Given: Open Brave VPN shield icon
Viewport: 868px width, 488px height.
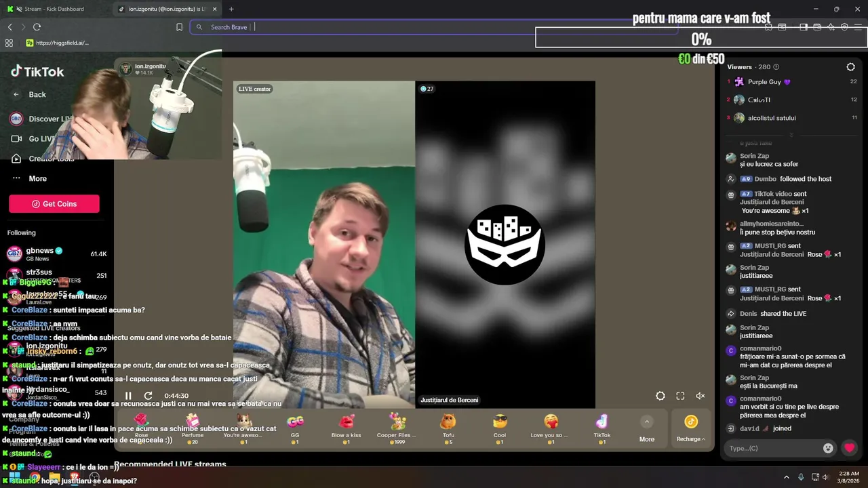Looking at the screenshot, I should pyautogui.click(x=844, y=27).
